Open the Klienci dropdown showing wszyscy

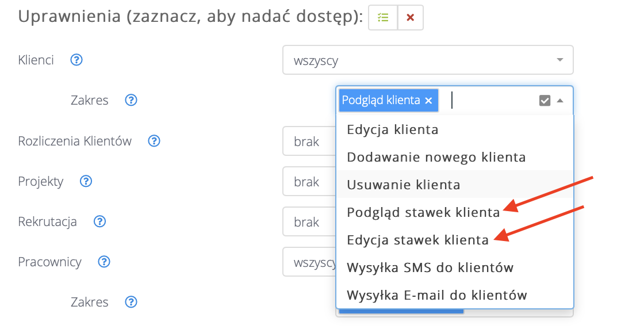427,60
